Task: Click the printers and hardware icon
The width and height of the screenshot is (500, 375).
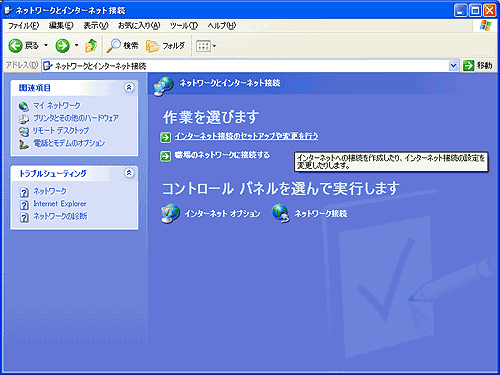Action: pos(24,119)
